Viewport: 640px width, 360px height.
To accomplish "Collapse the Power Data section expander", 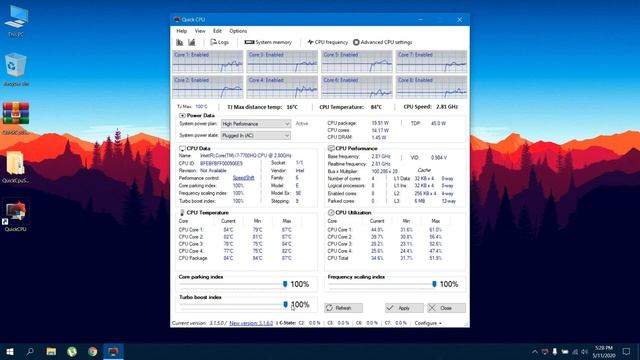I will 182,116.
